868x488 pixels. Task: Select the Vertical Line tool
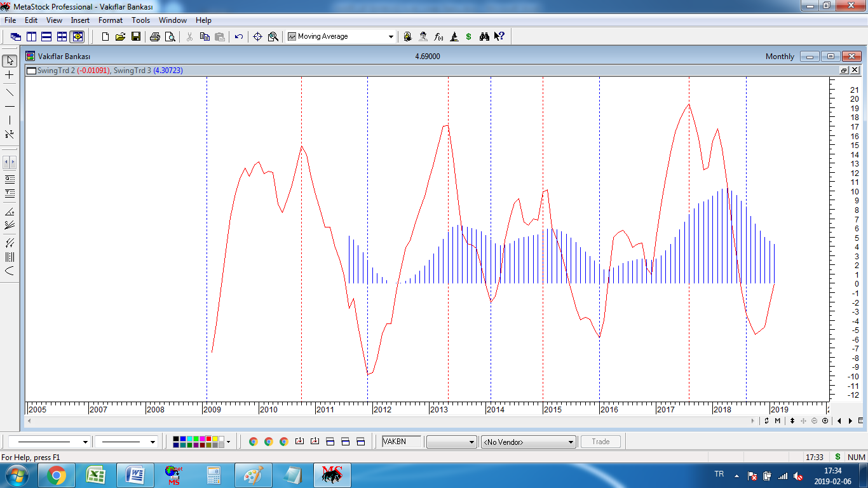tap(10, 120)
